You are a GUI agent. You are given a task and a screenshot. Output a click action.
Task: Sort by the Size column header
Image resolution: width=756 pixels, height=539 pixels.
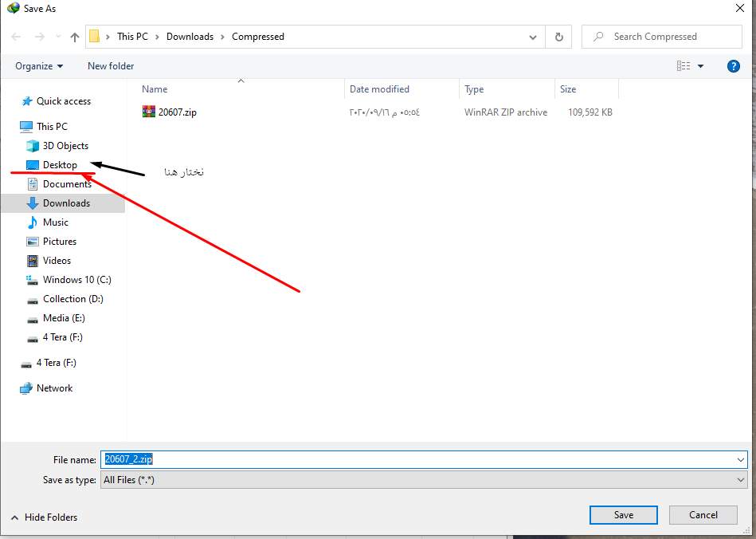click(568, 89)
